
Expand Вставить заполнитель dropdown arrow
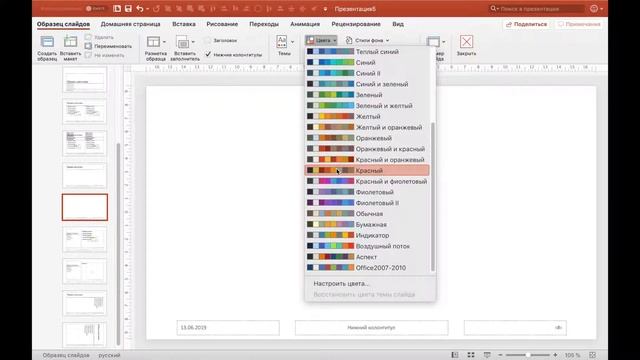tap(193, 42)
